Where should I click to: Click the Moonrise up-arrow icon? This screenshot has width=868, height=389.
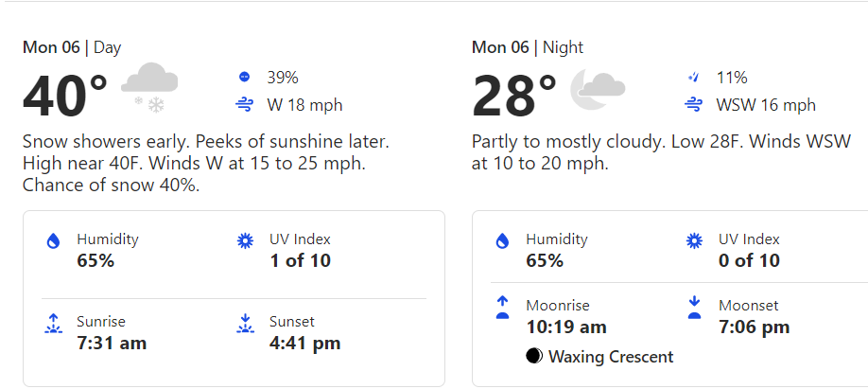[502, 308]
